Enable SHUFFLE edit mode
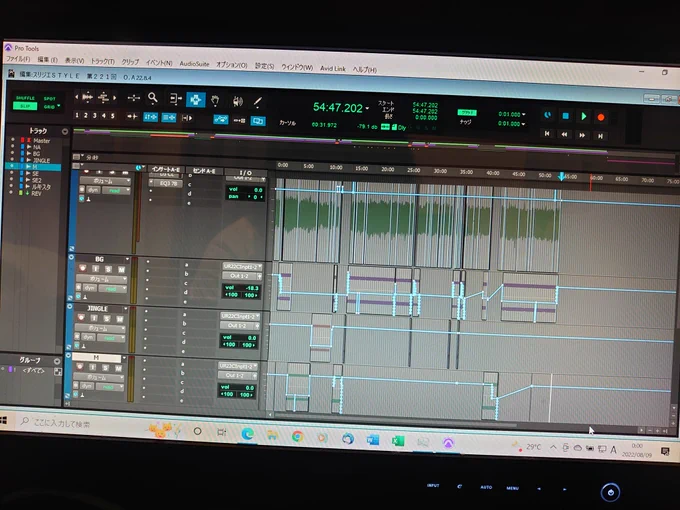This screenshot has width=680, height=510. [25, 98]
